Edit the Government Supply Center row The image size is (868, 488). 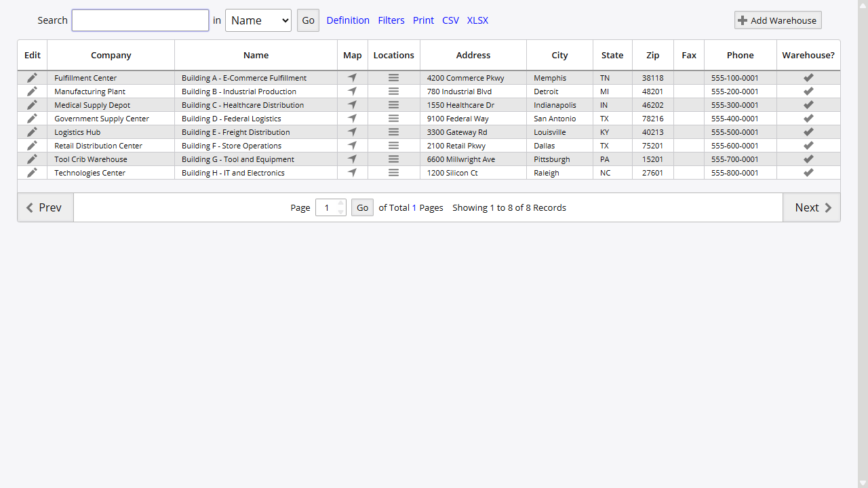pyautogui.click(x=32, y=118)
